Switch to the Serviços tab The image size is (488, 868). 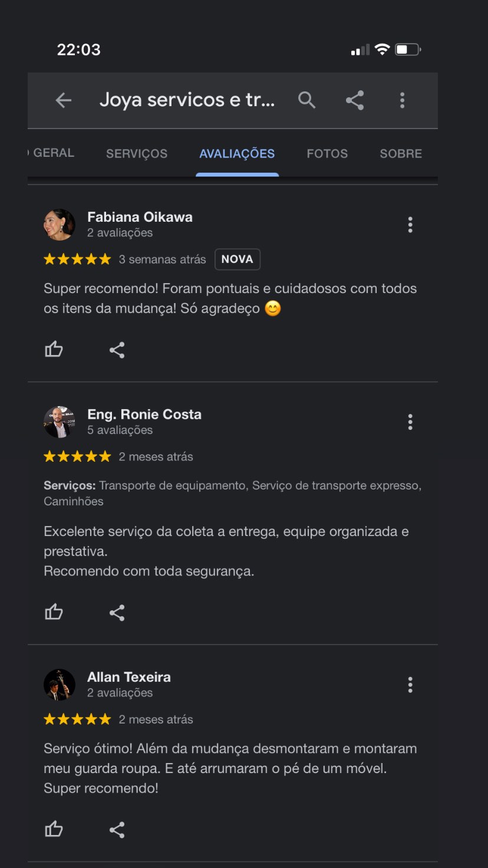137,154
